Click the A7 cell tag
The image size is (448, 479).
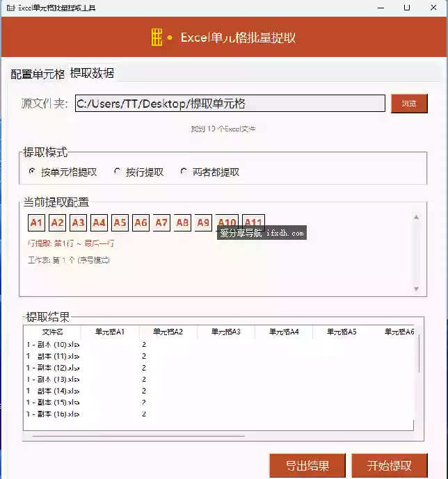pyautogui.click(x=161, y=222)
